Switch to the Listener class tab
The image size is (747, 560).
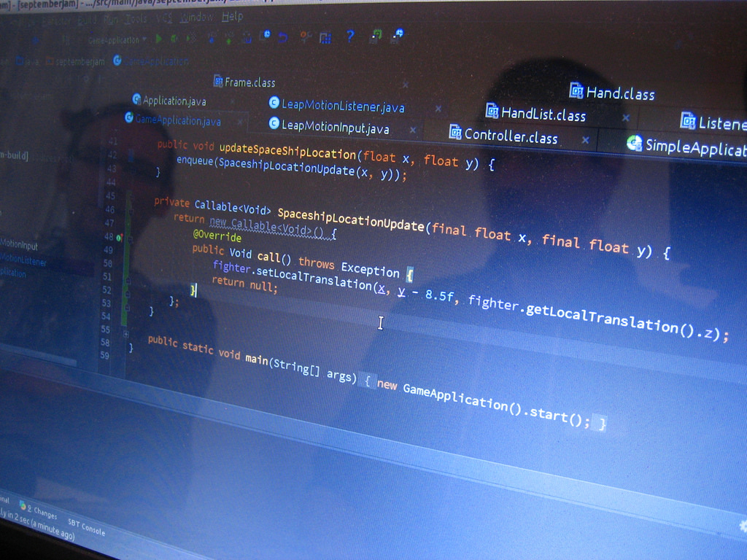[x=713, y=122]
